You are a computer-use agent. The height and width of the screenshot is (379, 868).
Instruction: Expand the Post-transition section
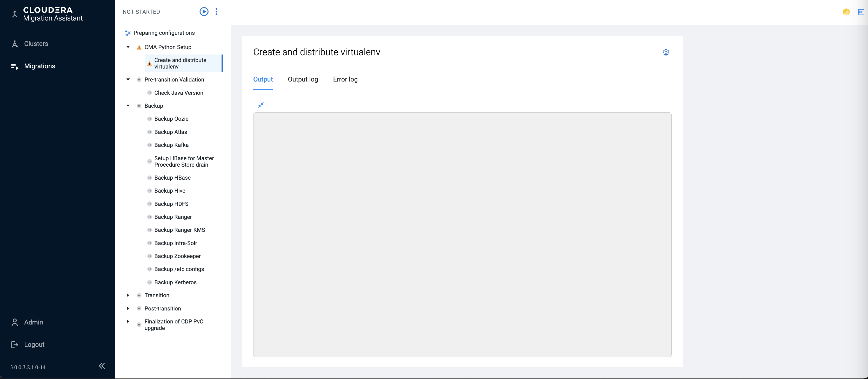128,309
